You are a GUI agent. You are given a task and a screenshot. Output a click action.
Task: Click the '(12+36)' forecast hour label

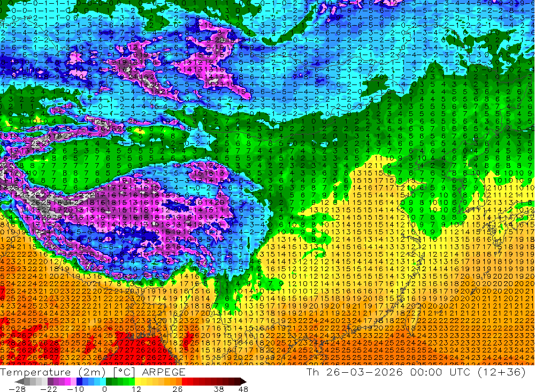click(502, 372)
